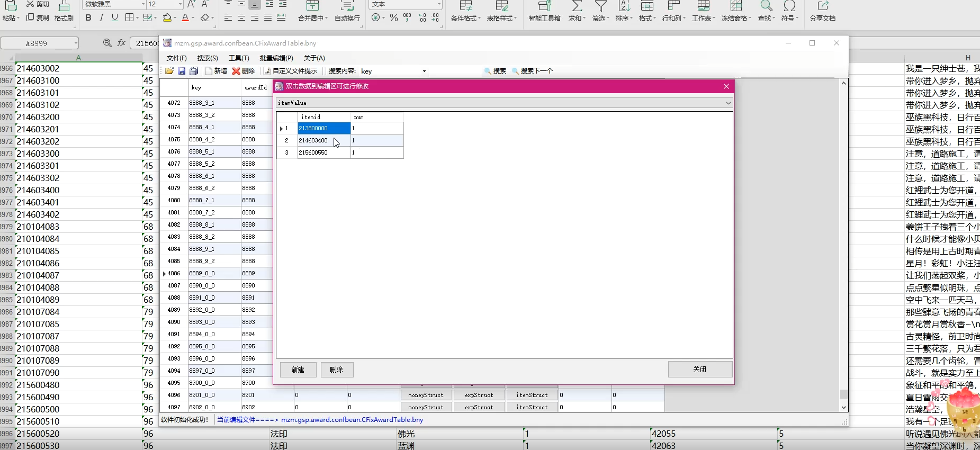Click the 分享文档 share document icon
980x450 pixels.
tap(823, 11)
